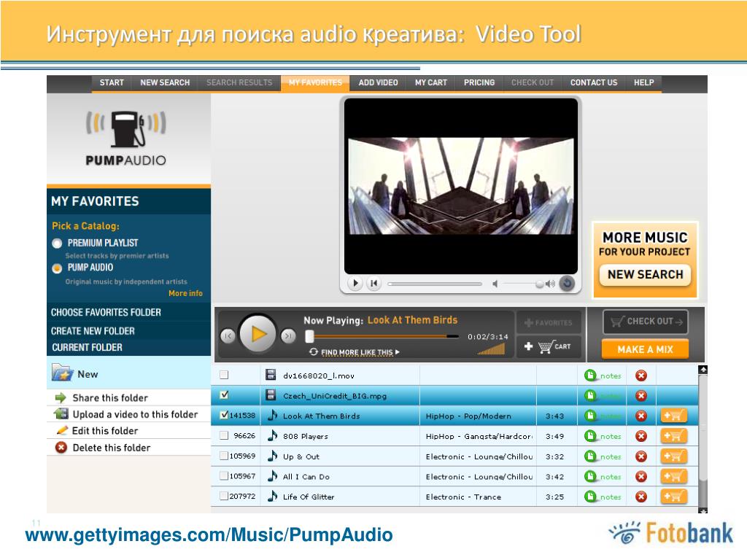Open the New favorites folder icon
This screenshot has width=747, height=560.
pos(63,373)
